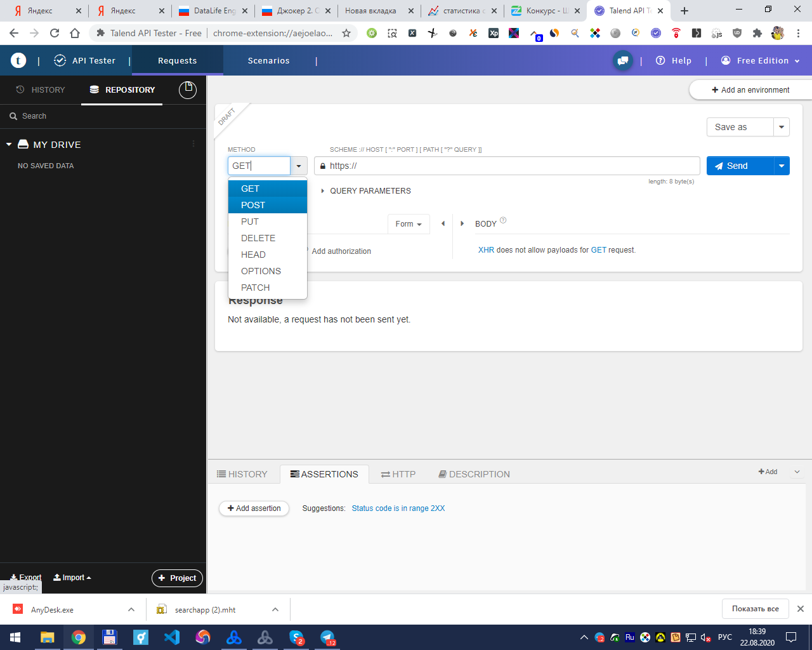
Task: Switch to the HTTP tab
Action: click(398, 474)
